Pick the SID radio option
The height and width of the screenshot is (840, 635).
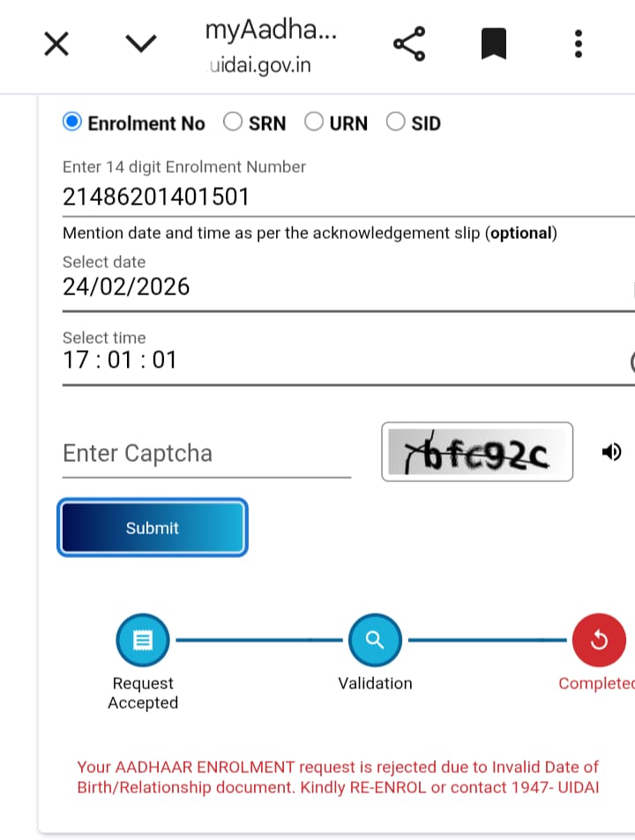tap(396, 123)
